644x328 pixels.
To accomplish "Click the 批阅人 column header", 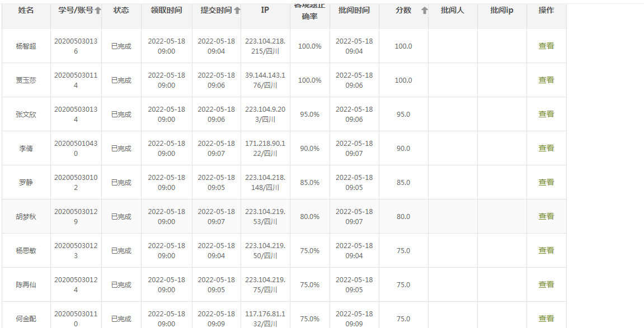I will coord(453,10).
